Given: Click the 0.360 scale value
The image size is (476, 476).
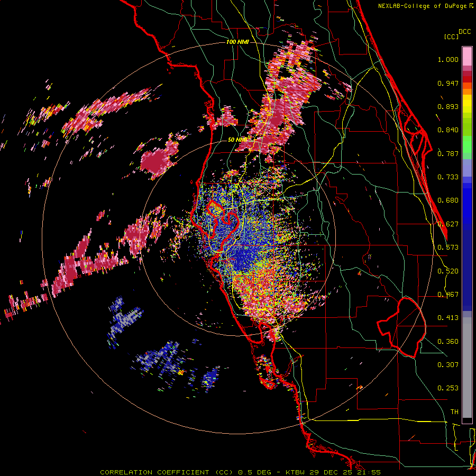Looking at the screenshot, I should point(448,342).
